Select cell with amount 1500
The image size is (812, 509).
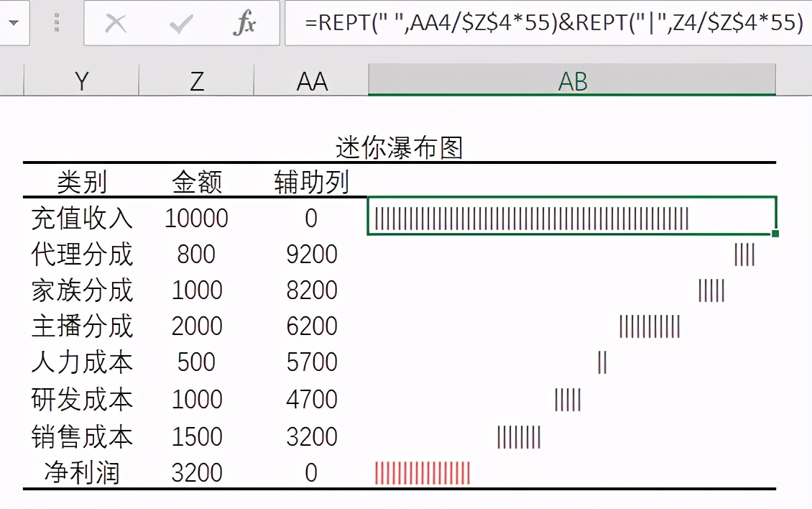click(197, 436)
